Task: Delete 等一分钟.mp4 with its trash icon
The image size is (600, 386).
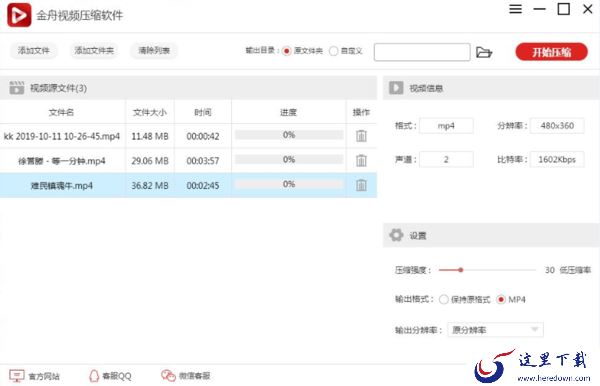Action: pyautogui.click(x=361, y=160)
